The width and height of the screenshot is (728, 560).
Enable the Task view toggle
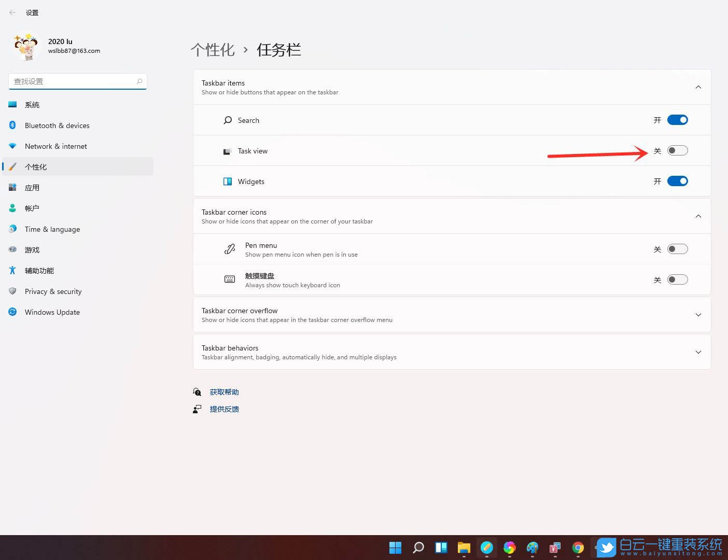[x=677, y=150]
